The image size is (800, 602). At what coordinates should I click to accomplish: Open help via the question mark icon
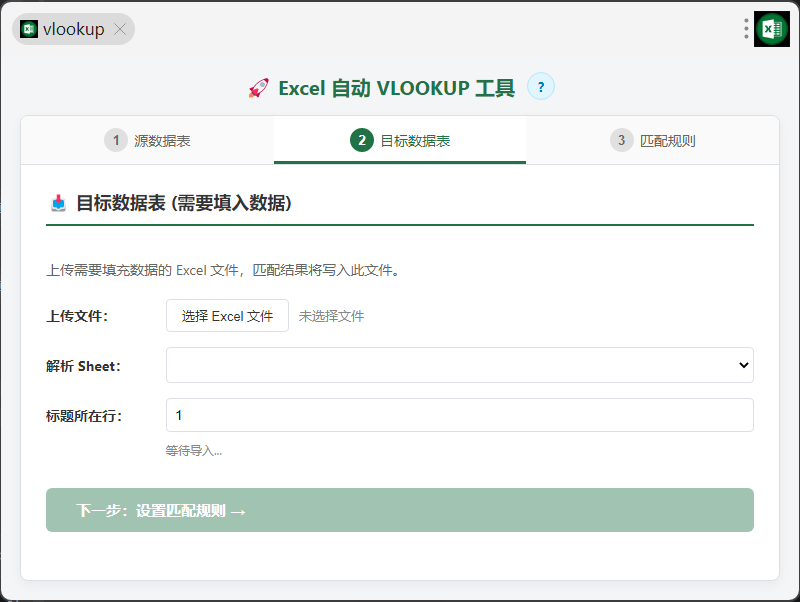(x=541, y=87)
